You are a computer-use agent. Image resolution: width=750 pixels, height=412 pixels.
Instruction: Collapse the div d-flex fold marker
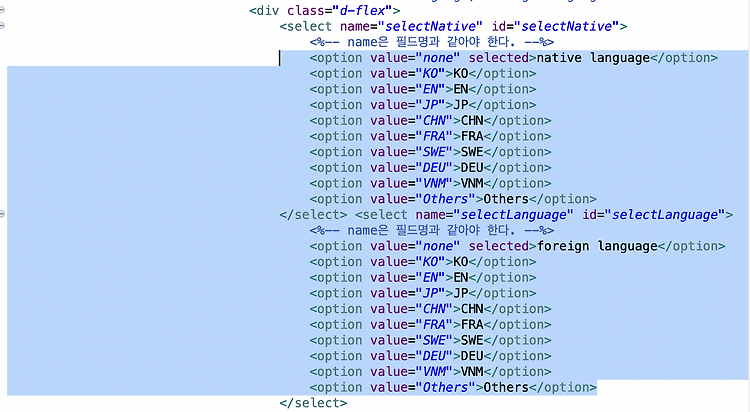click(2, 10)
